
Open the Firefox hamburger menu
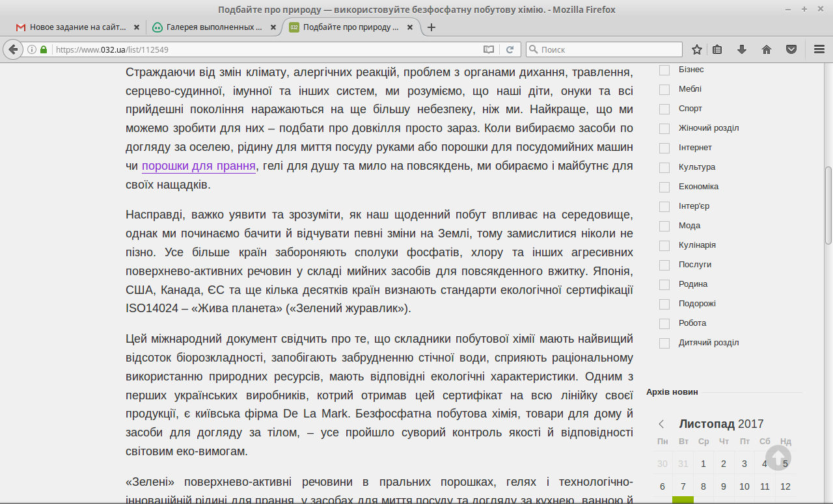pos(819,49)
